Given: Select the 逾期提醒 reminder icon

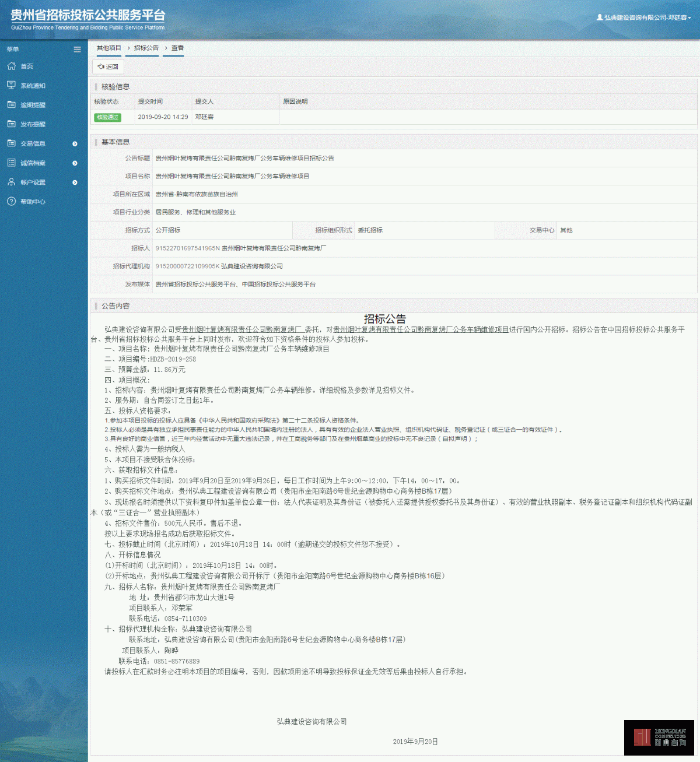Looking at the screenshot, I should pyautogui.click(x=10, y=104).
